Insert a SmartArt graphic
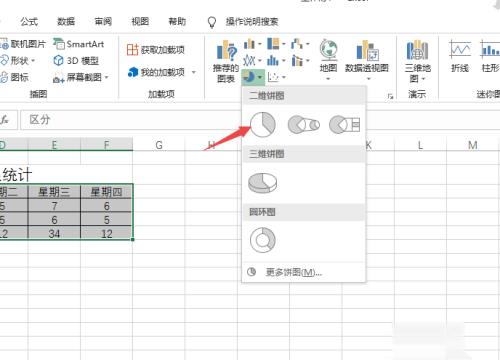 [79, 44]
